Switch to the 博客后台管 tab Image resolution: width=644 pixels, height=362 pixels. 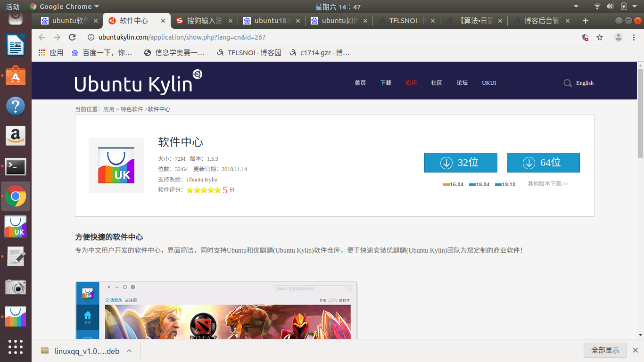pos(540,21)
